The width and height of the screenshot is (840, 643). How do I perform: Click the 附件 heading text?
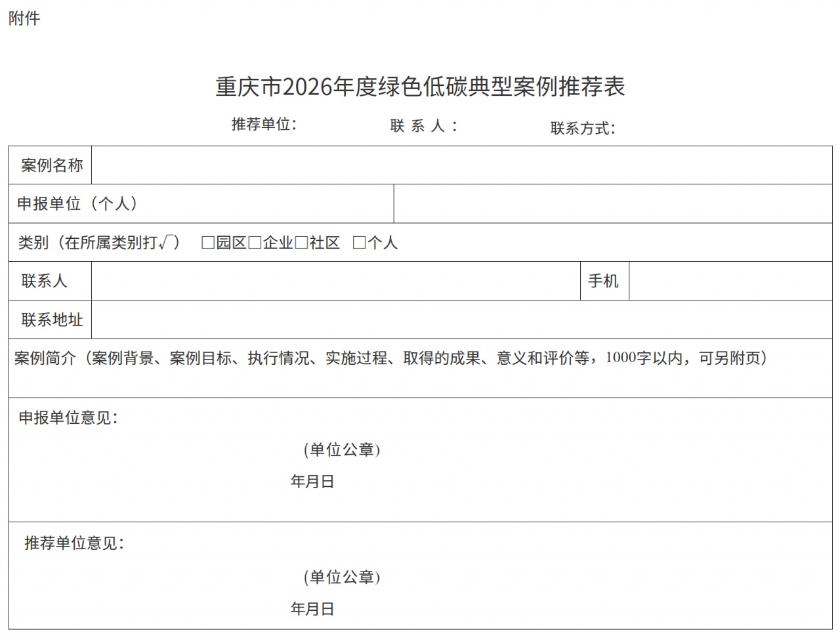[24, 18]
